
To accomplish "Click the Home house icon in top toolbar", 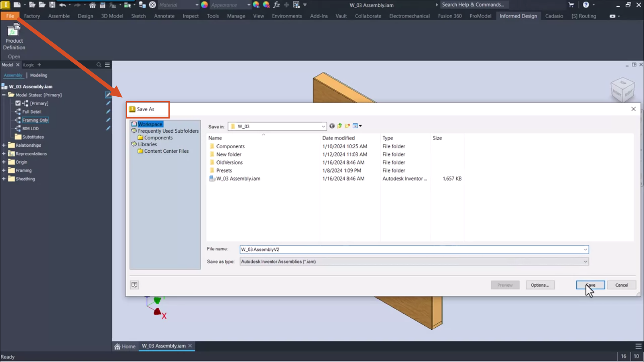I will pos(92,5).
